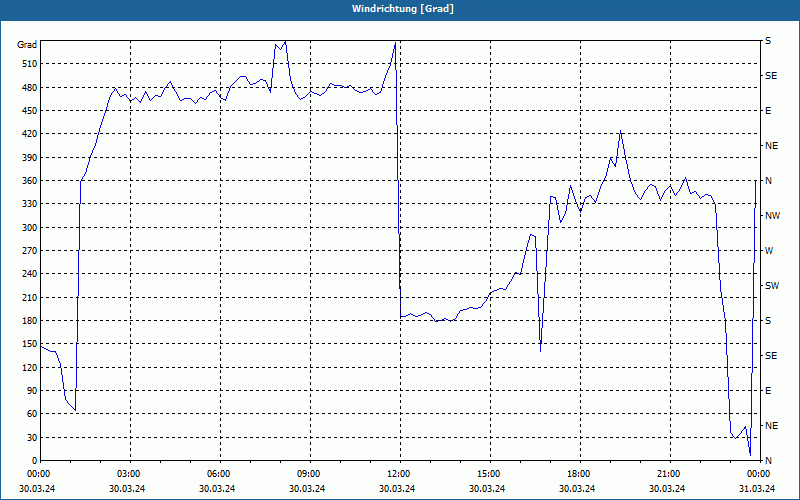800x500 pixels.
Task: Click the 30.03.24 date under 12:00
Action: click(x=397, y=489)
